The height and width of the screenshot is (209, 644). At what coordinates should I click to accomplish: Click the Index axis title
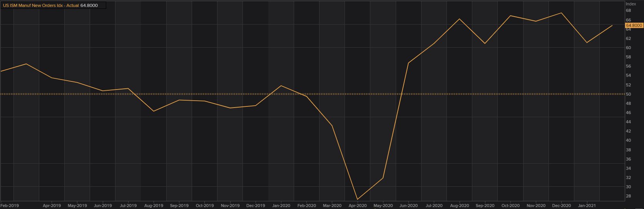pos(631,4)
